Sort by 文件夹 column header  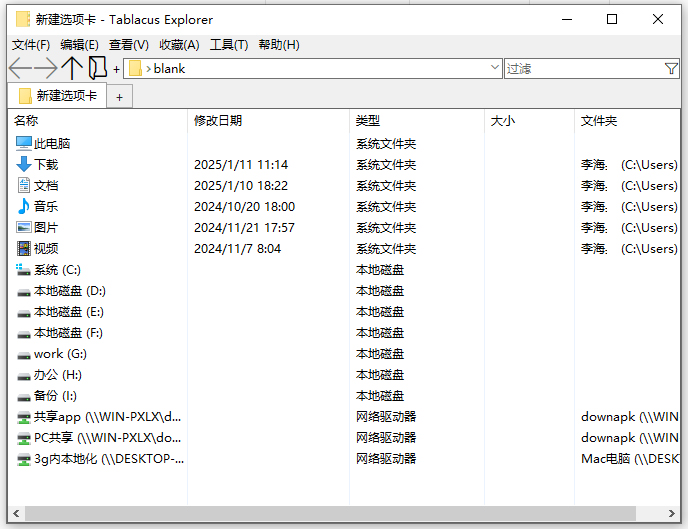point(627,121)
